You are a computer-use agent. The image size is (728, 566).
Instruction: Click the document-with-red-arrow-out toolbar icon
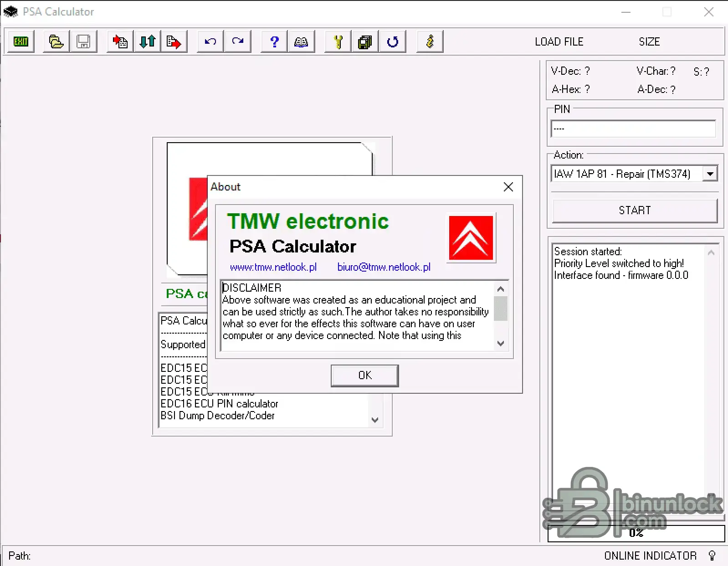[x=174, y=42]
